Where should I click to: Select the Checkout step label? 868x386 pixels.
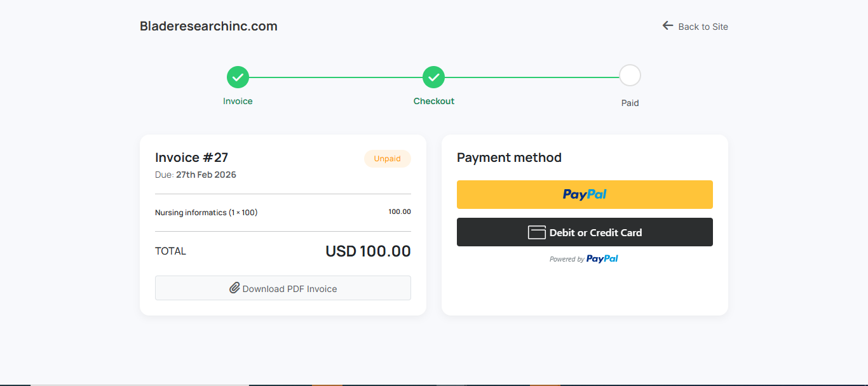434,100
